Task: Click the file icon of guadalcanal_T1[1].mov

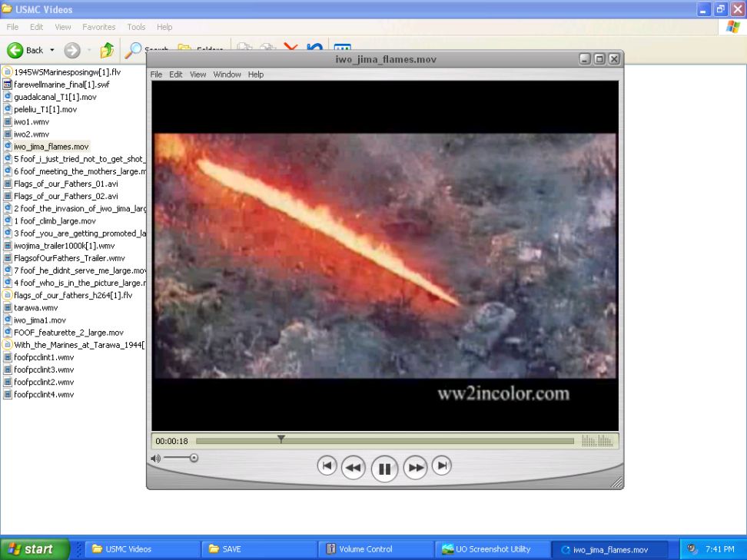Action: [7, 97]
